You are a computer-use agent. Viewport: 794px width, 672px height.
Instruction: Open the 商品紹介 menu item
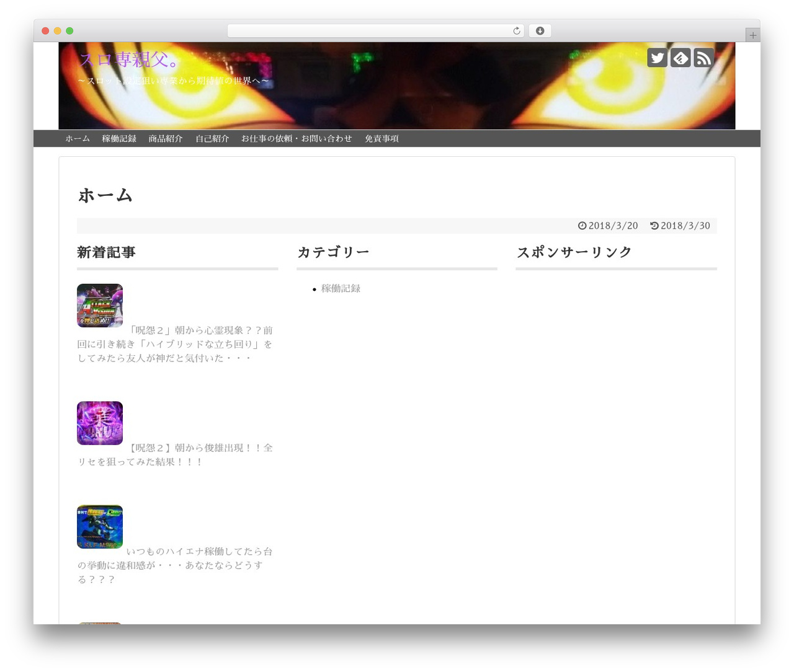[166, 139]
